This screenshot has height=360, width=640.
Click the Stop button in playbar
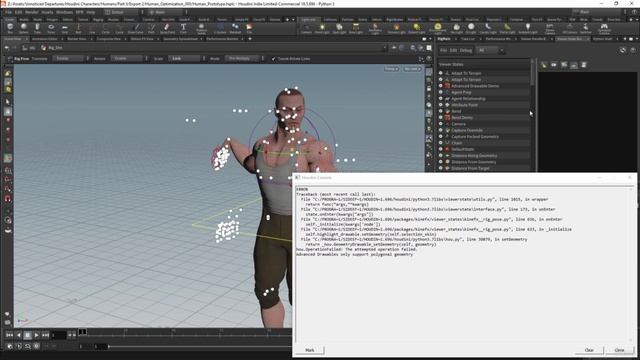coord(27,335)
